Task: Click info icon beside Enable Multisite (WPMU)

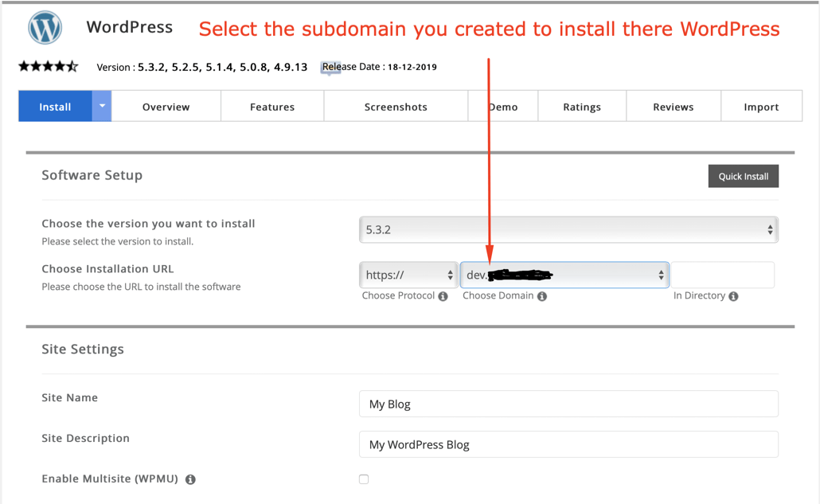Action: coord(190,479)
